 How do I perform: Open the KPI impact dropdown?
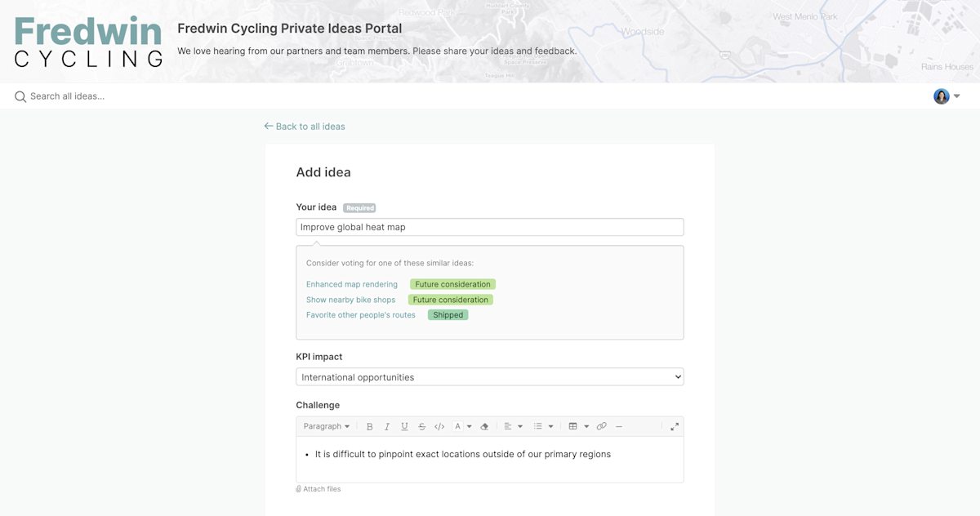[489, 377]
